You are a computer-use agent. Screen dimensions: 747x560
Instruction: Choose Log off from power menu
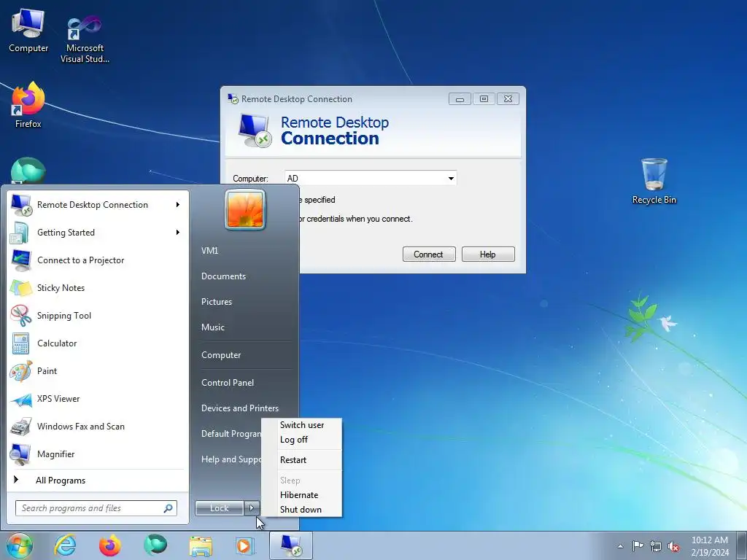[294, 440]
